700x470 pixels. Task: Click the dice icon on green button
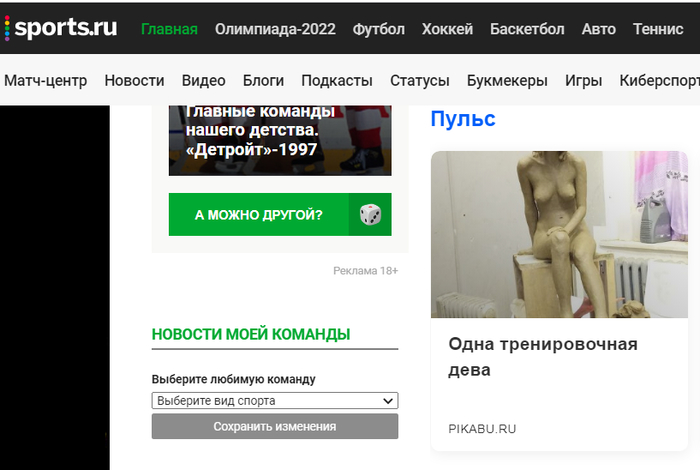click(370, 215)
